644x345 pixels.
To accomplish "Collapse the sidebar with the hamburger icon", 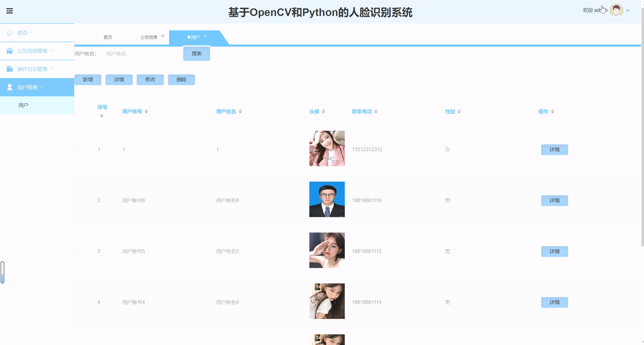I will click(10, 11).
